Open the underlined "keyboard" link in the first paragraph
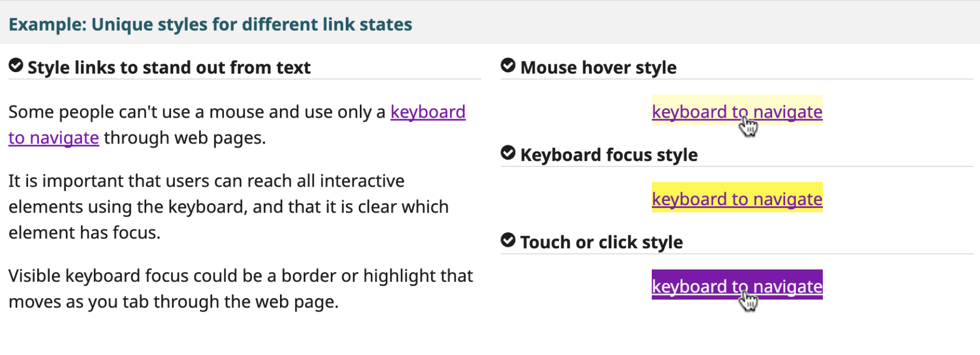The height and width of the screenshot is (355, 980). coord(428,112)
